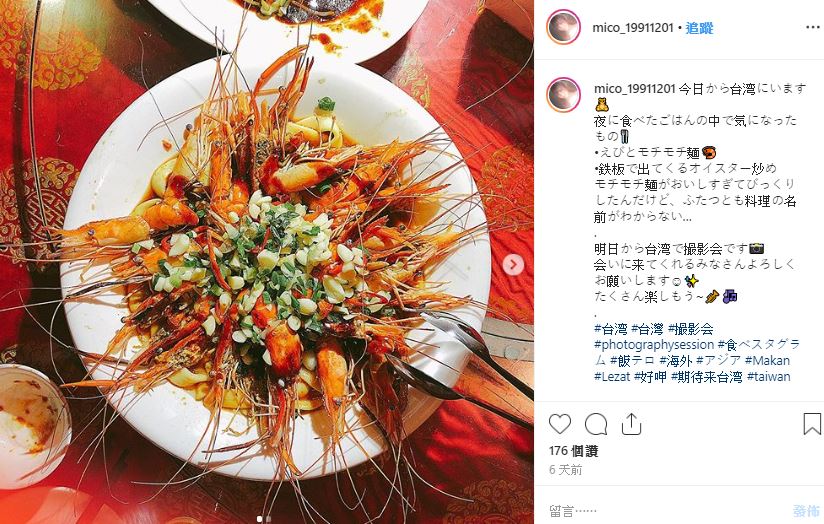The height and width of the screenshot is (524, 824).
Task: Open mico_19911201 username in header
Action: click(633, 28)
